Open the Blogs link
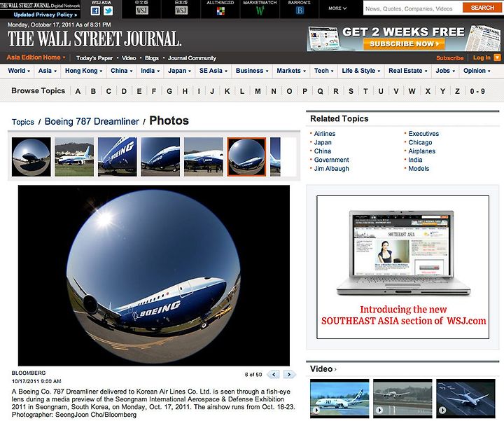 (x=152, y=58)
